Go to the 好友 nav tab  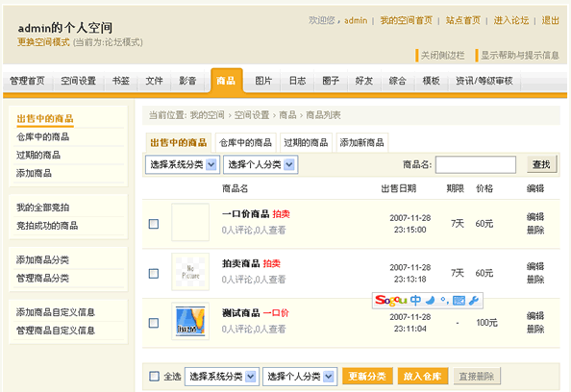pos(363,81)
